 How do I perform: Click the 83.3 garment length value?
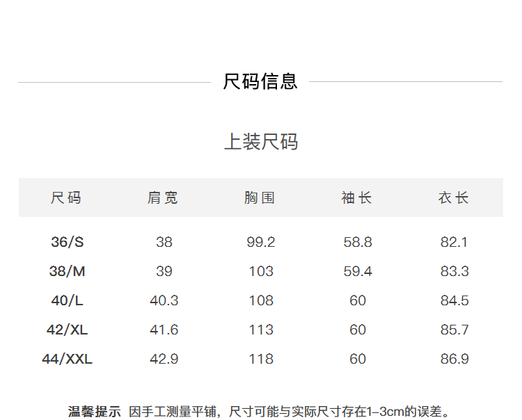[454, 271]
